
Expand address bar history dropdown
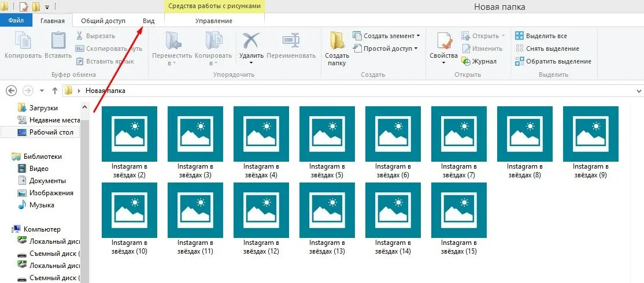pos(639,91)
